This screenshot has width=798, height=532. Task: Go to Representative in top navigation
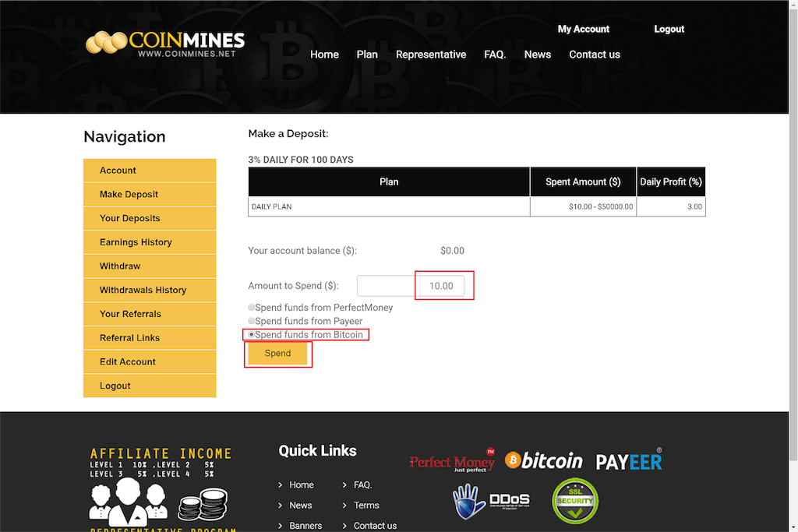point(431,55)
